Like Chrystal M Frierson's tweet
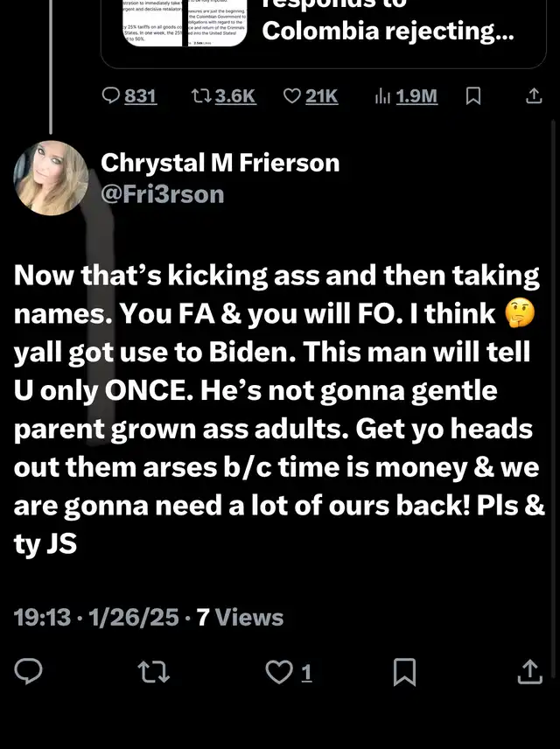Screen dimensions: 560x749 (x=279, y=672)
